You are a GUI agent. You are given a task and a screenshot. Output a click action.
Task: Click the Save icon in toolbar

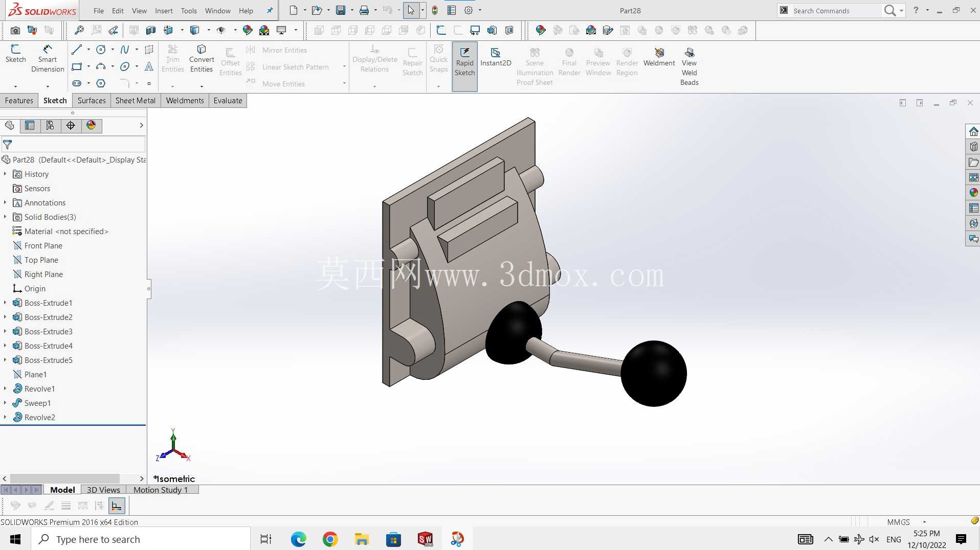coord(341,10)
